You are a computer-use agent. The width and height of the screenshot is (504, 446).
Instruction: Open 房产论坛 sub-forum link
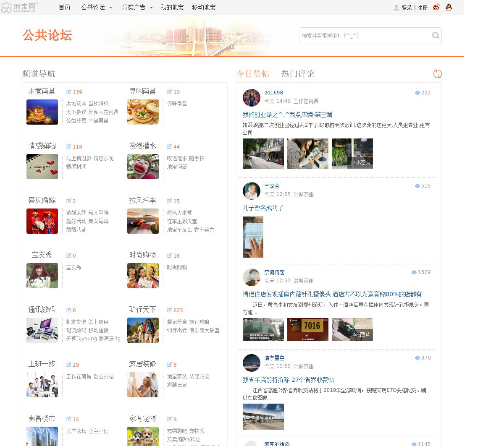pyautogui.click(x=76, y=431)
